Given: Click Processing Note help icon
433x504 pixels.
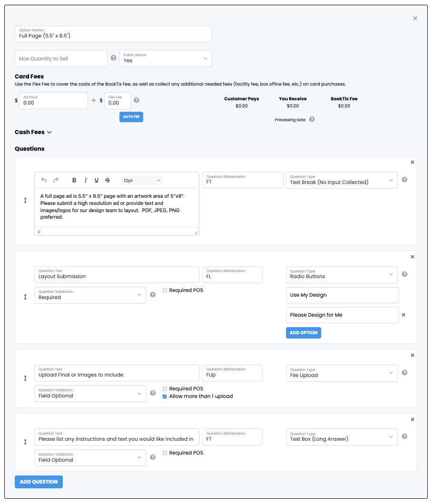Looking at the screenshot, I should [312, 119].
